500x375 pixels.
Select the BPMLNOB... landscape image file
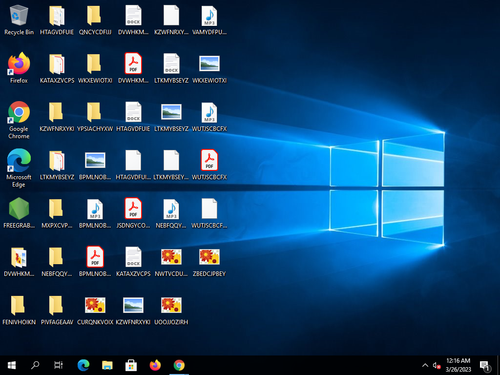click(95, 165)
